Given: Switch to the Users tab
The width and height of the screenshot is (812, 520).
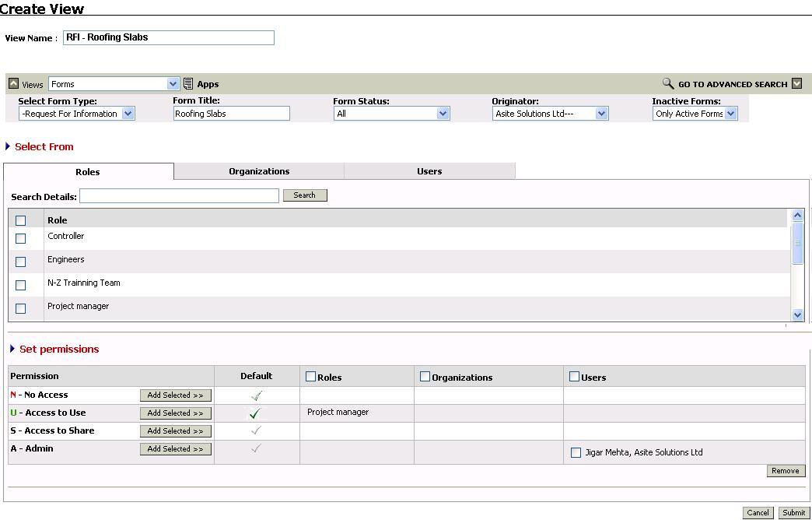Looking at the screenshot, I should coord(429,171).
